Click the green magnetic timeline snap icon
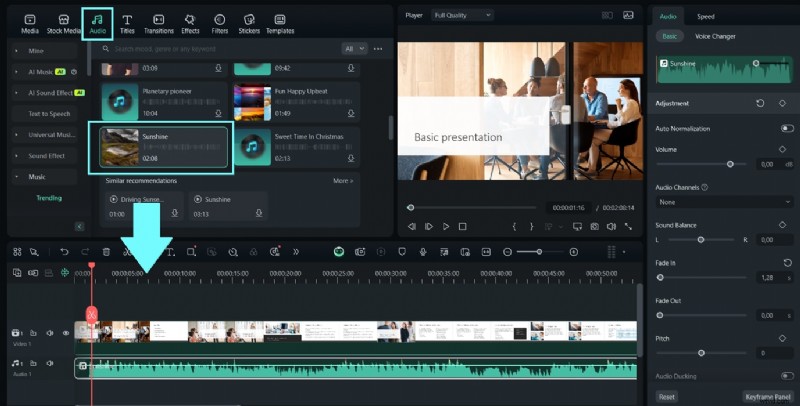The height and width of the screenshot is (406, 800). click(x=65, y=273)
